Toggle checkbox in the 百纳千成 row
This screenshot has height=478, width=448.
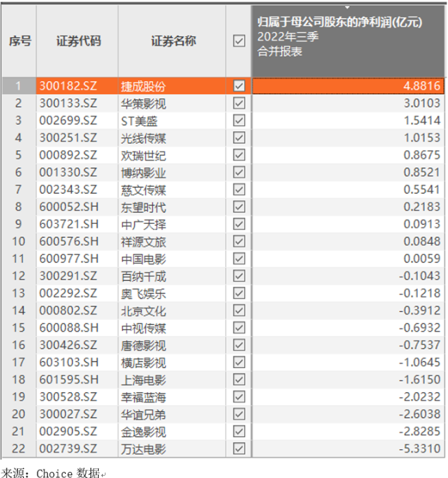(x=239, y=276)
